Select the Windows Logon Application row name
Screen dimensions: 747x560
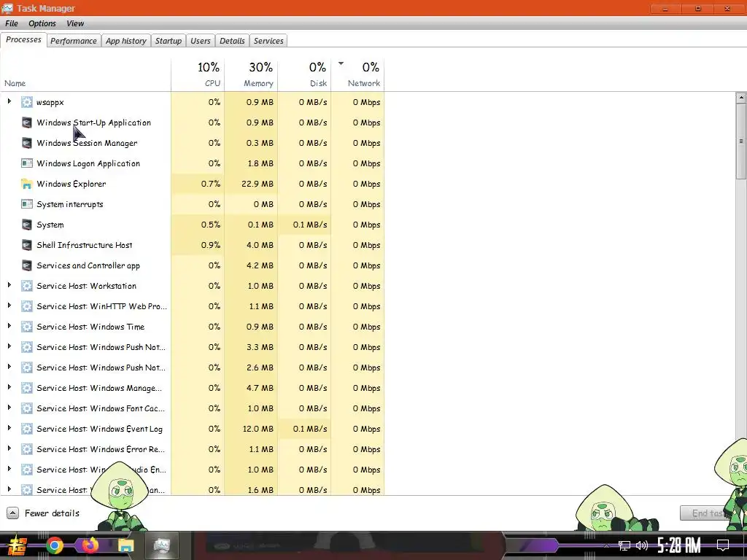pyautogui.click(x=88, y=163)
